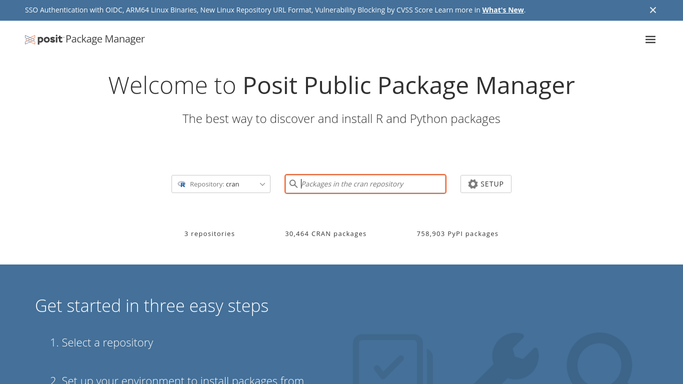Select the 30,464 CRAN packages stat
The width and height of the screenshot is (683, 384).
tap(326, 234)
